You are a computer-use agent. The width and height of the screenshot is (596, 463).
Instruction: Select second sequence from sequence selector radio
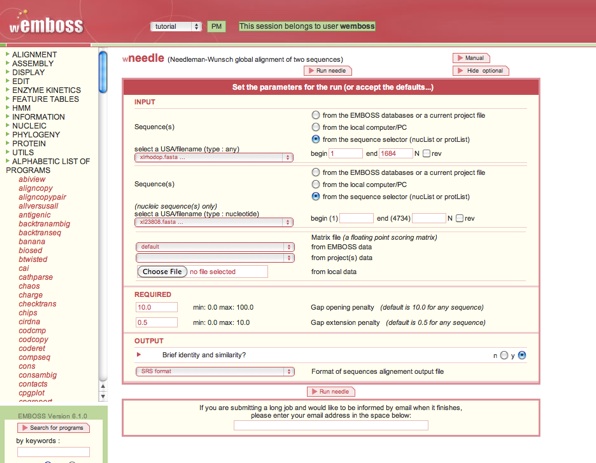315,197
